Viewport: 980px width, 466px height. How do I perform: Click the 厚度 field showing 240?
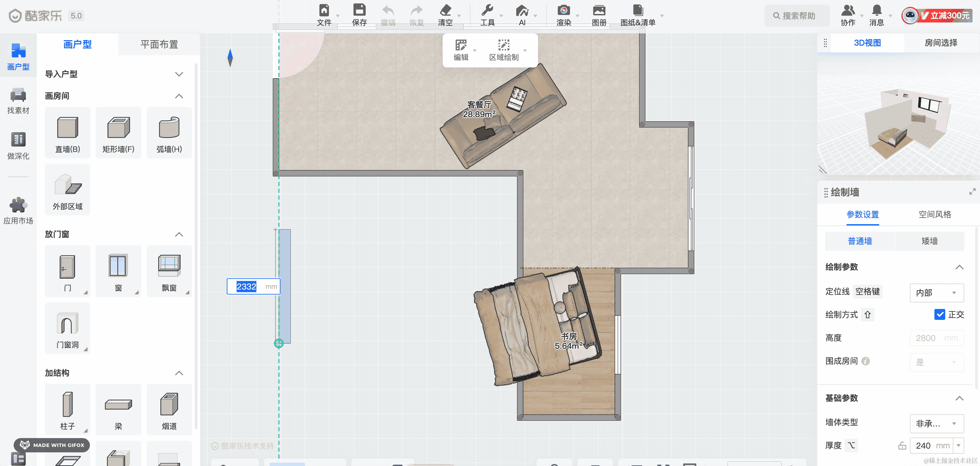point(932,446)
